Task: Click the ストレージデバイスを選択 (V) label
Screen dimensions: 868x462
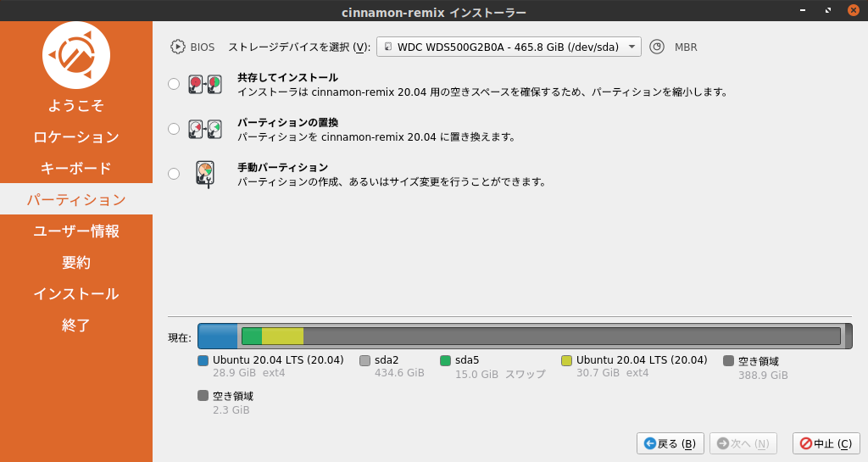Action: pyautogui.click(x=299, y=47)
